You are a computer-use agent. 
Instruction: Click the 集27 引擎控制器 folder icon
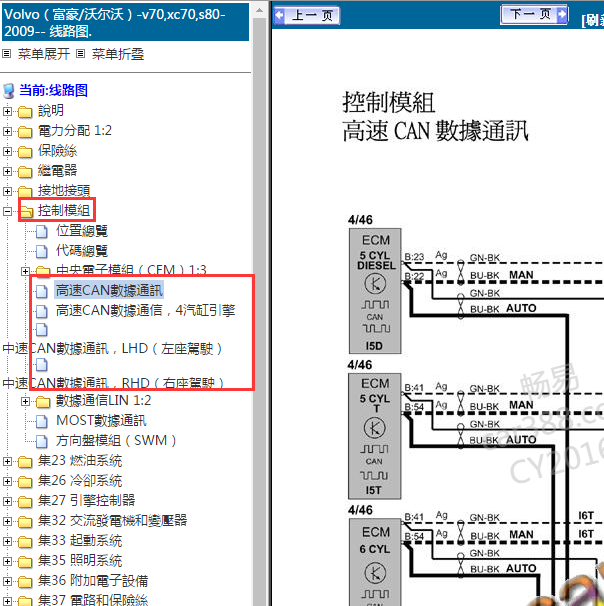tap(25, 502)
